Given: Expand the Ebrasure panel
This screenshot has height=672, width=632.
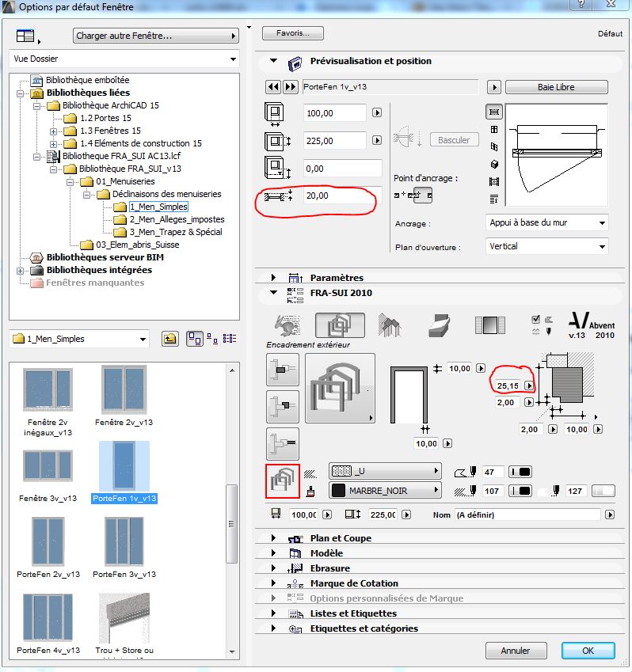Looking at the screenshot, I should (273, 568).
